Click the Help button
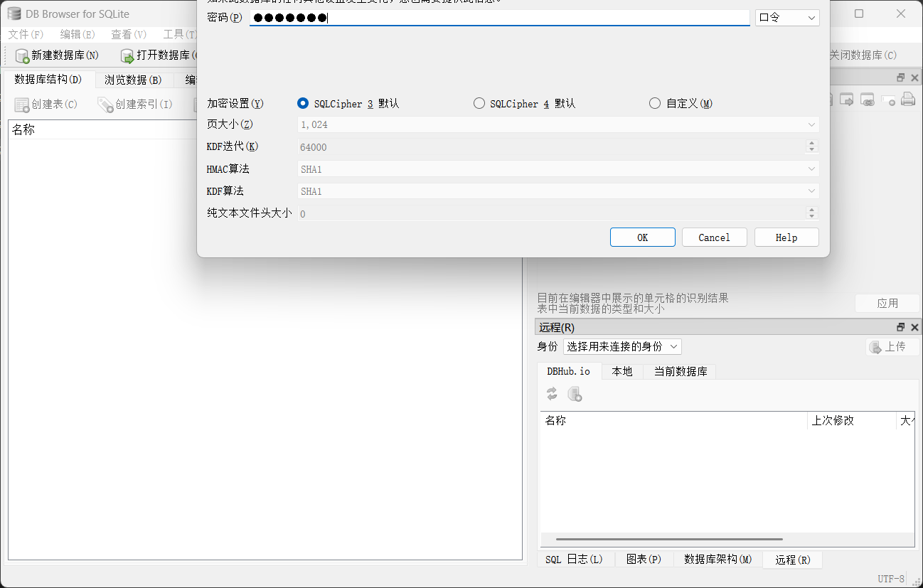This screenshot has width=923, height=588. coord(786,237)
